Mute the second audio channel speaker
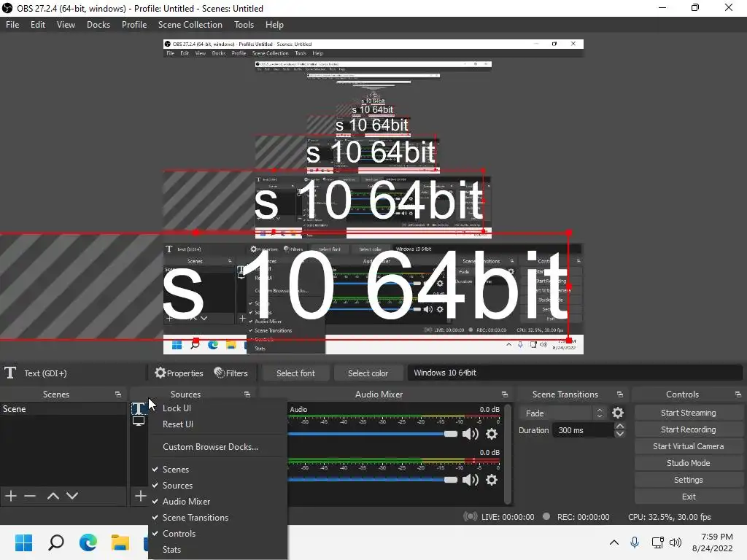This screenshot has height=560, width=747. [x=471, y=480]
